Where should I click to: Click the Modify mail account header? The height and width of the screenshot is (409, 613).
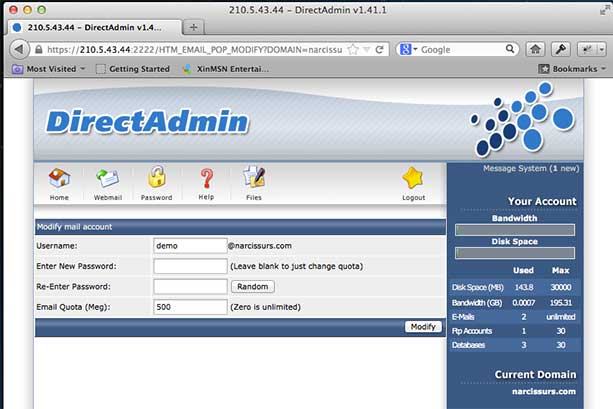click(x=74, y=227)
